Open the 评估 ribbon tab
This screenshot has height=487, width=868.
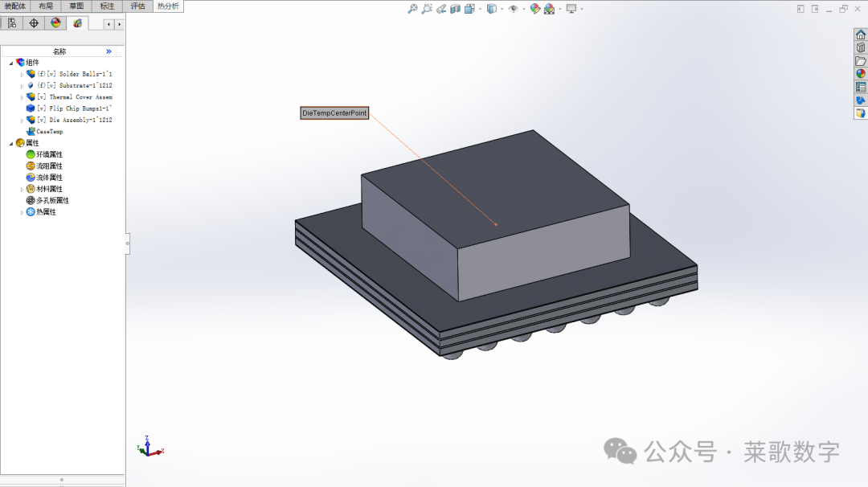pos(137,5)
